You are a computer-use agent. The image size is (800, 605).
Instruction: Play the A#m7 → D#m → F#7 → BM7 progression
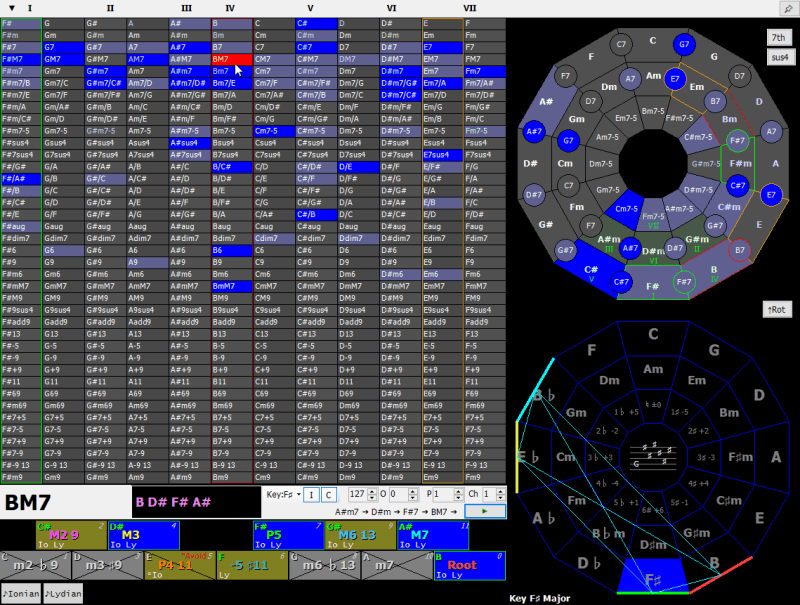coord(485,511)
